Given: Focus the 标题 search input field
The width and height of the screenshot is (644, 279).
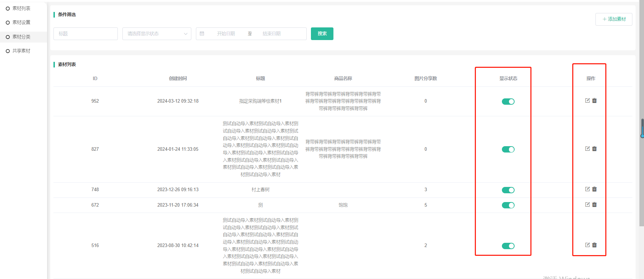Looking at the screenshot, I should coord(85,34).
